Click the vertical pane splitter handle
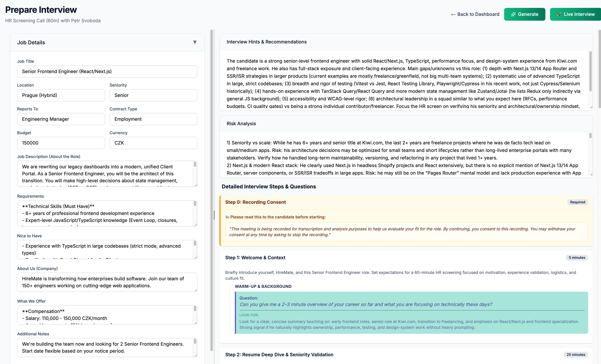601x364 pixels. [214, 215]
